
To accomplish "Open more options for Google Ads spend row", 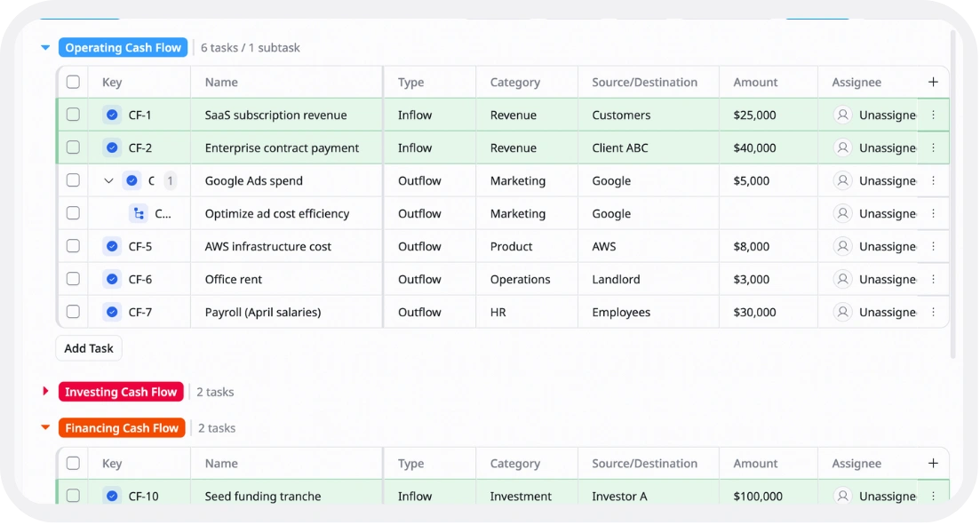I will point(933,180).
